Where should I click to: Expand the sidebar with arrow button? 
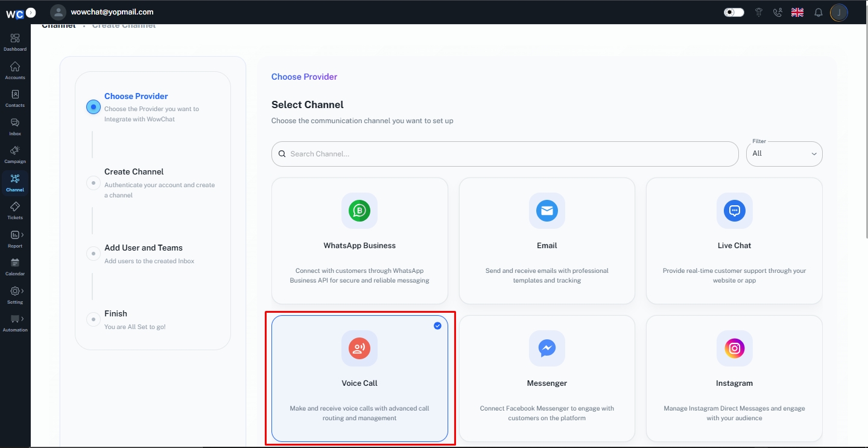31,12
